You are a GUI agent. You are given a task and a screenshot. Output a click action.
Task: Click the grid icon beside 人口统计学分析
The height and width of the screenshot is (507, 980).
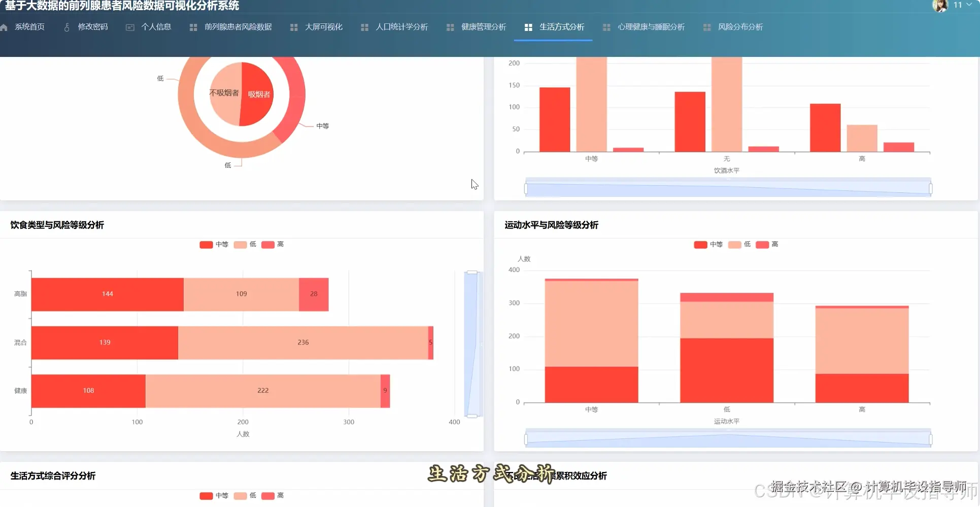[364, 27]
